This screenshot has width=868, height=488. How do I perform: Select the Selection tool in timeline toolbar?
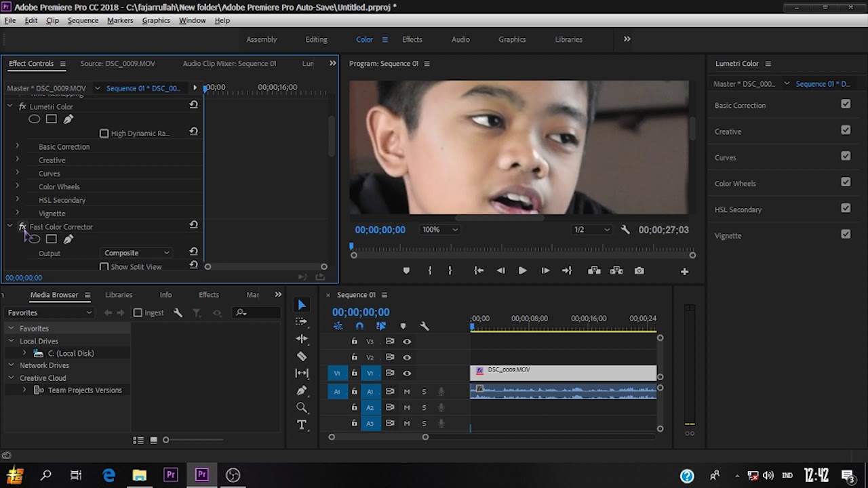pos(302,305)
